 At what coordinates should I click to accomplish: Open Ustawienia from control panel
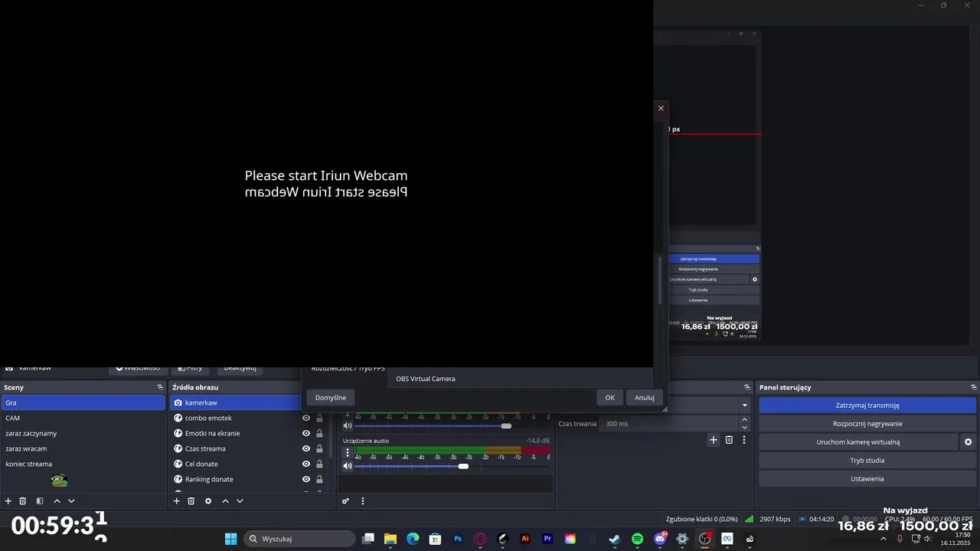[867, 479]
